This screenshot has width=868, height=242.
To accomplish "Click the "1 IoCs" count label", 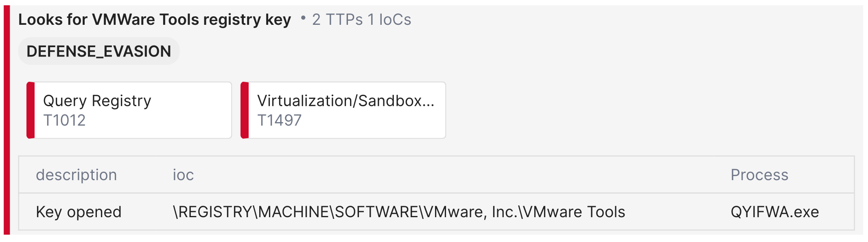I will point(389,20).
